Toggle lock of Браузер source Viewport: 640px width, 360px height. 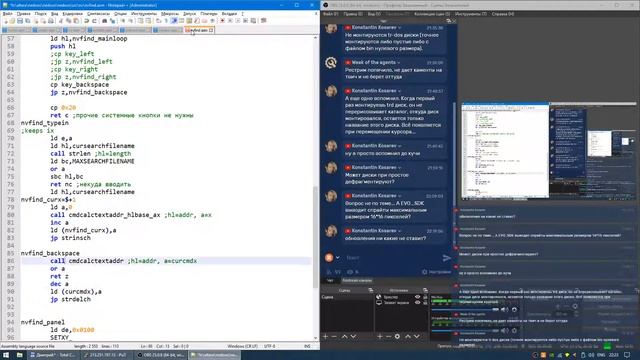[x=425, y=297]
